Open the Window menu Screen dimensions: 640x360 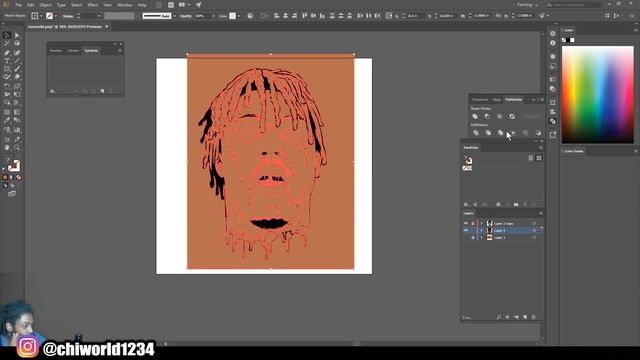click(x=125, y=5)
